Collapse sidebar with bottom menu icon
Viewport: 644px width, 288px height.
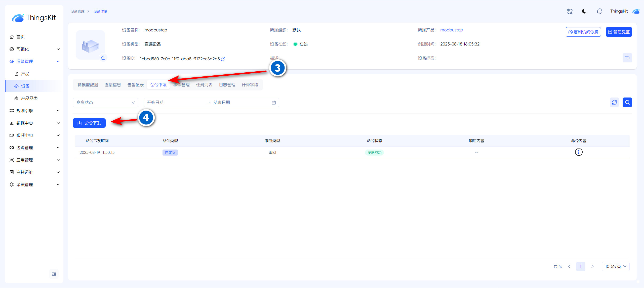[x=54, y=274]
